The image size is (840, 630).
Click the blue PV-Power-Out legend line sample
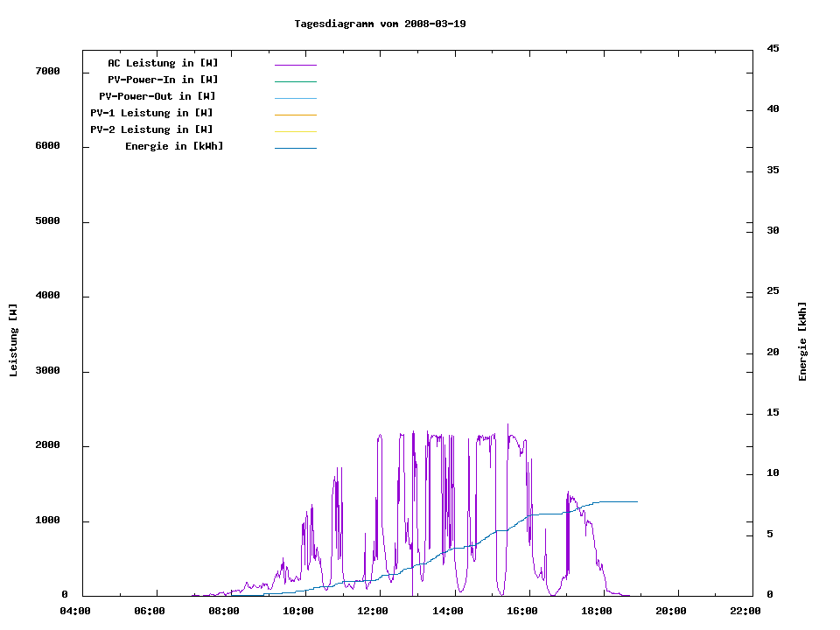tap(295, 98)
